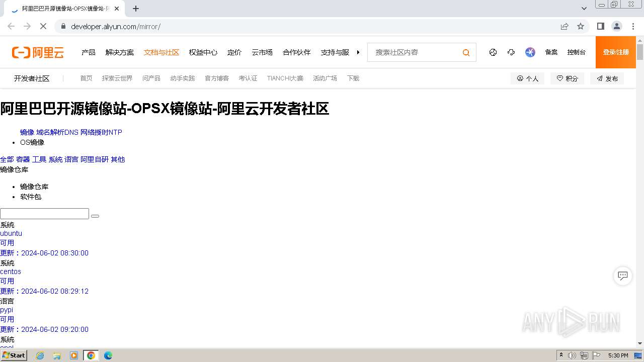Open File Explorer from taskbar
Screen dimensions: 644x362
[57, 355]
